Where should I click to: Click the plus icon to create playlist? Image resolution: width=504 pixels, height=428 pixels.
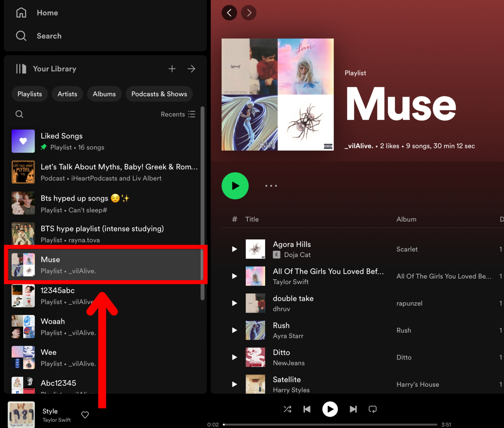pos(172,69)
